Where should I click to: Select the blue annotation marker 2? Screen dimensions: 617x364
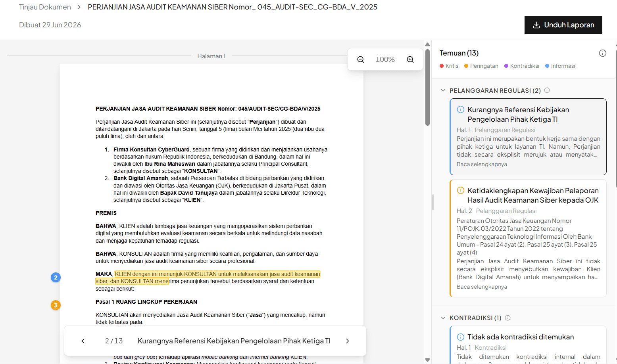(56, 278)
